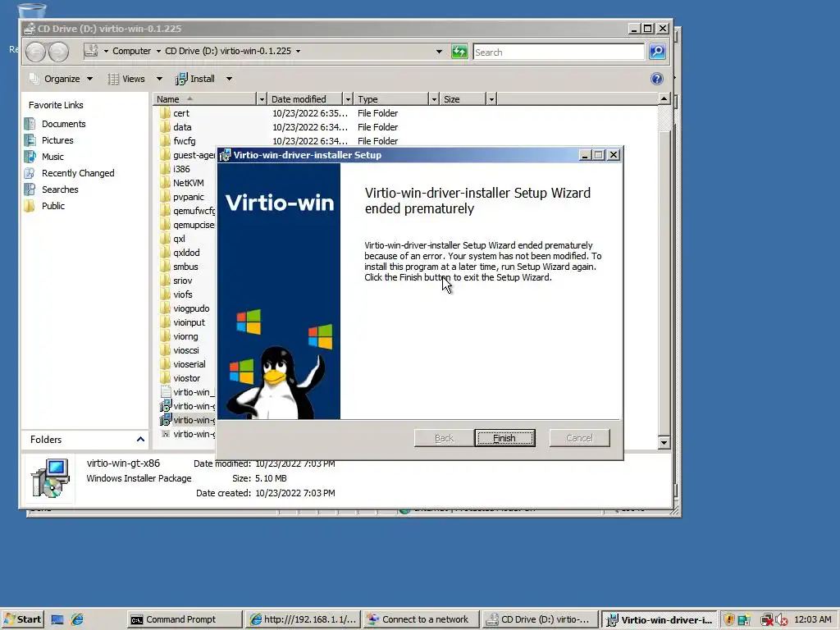Select the viofs folder
Screen dimensions: 840x630
coord(183,294)
